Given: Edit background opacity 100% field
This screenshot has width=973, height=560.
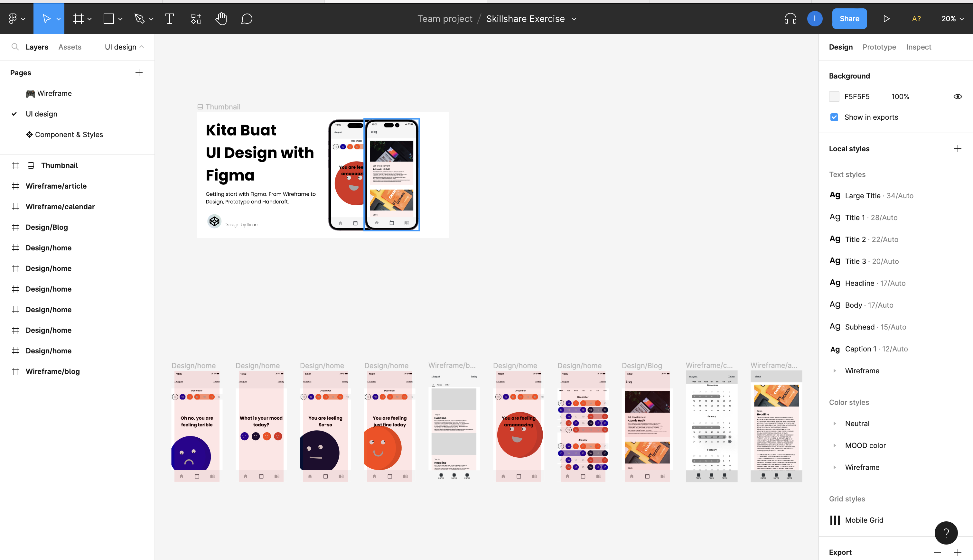Looking at the screenshot, I should pyautogui.click(x=900, y=97).
